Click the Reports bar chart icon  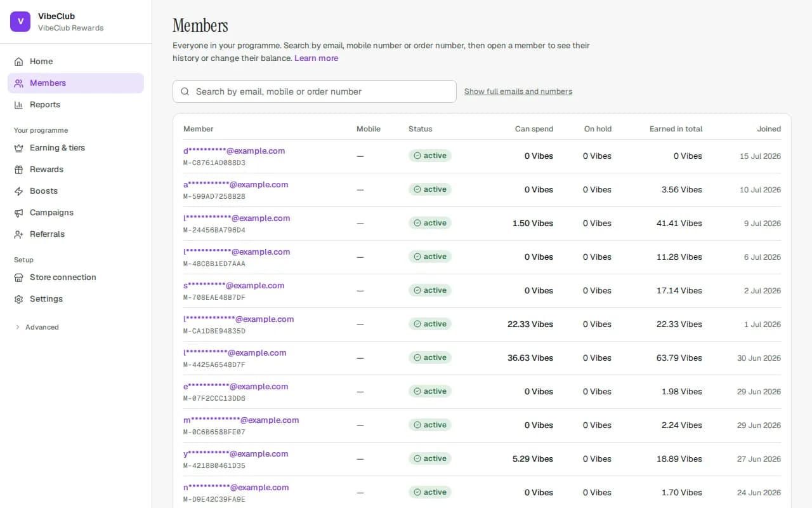coord(19,105)
